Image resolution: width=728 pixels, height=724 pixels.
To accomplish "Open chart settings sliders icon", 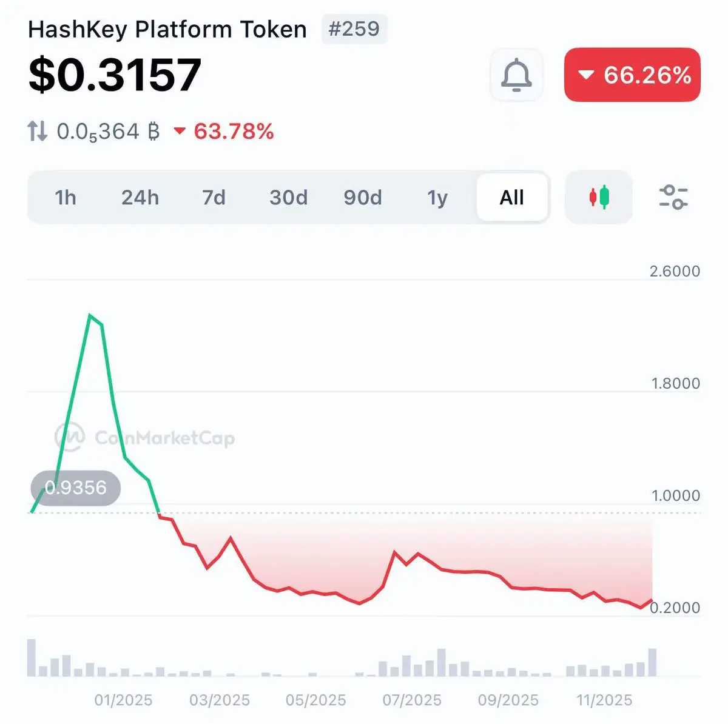I will (x=673, y=197).
